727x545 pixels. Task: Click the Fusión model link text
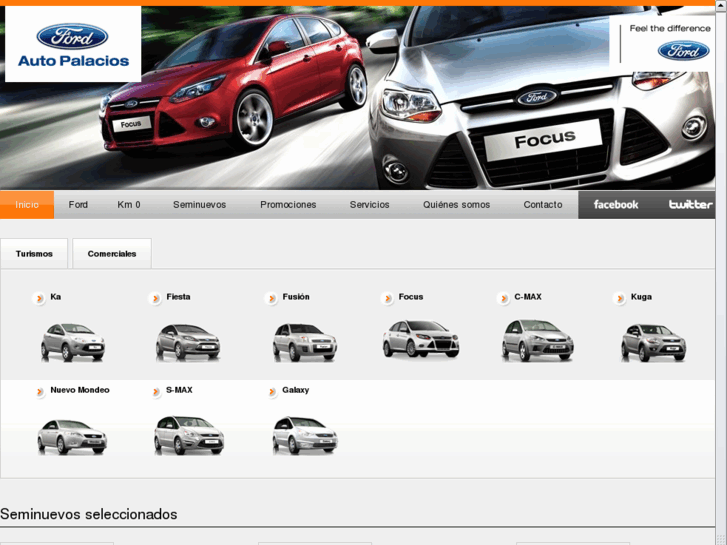[x=296, y=297]
